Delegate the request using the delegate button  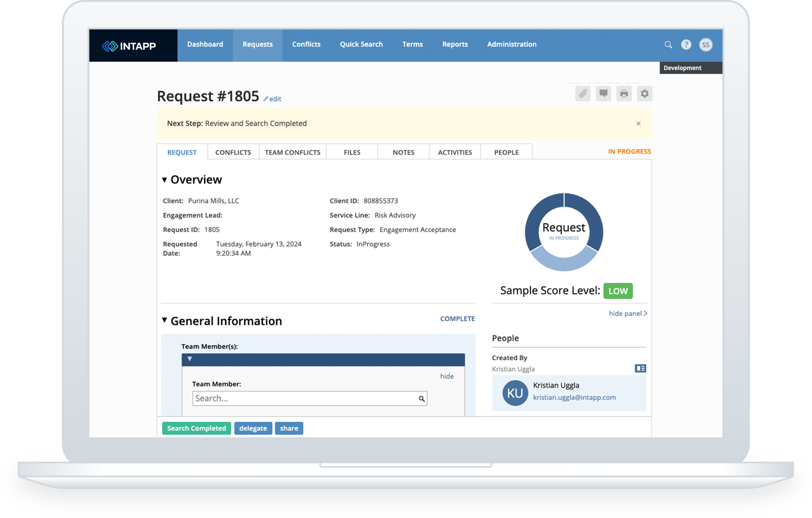click(x=253, y=428)
